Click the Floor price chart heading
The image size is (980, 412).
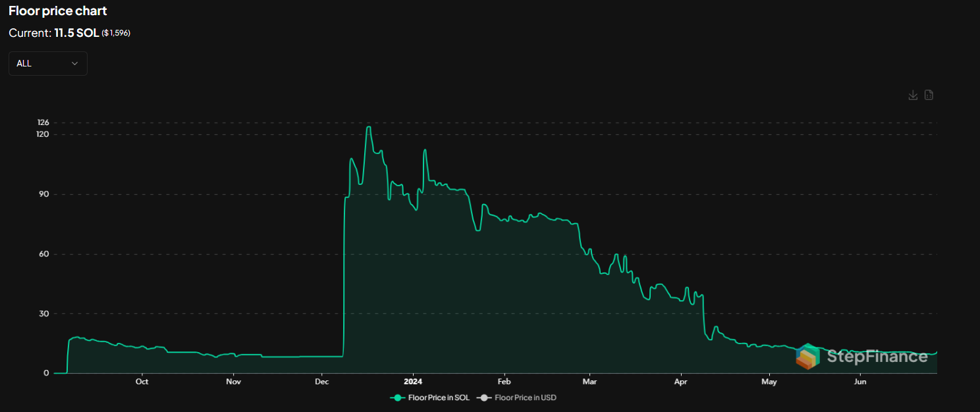[58, 11]
